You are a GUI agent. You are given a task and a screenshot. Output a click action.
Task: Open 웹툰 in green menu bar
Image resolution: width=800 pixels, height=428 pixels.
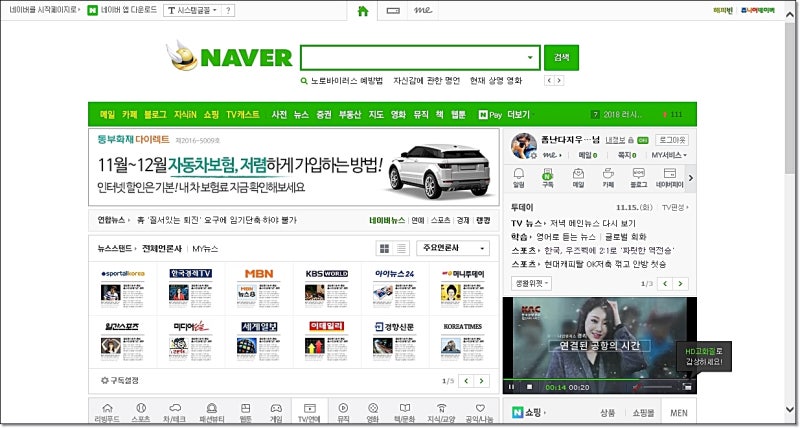coord(458,115)
